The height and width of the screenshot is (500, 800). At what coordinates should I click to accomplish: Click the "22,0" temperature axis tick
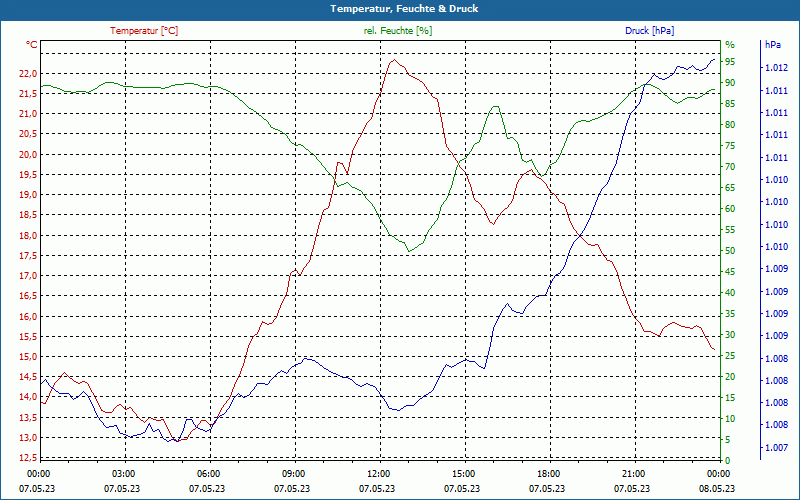[28, 73]
